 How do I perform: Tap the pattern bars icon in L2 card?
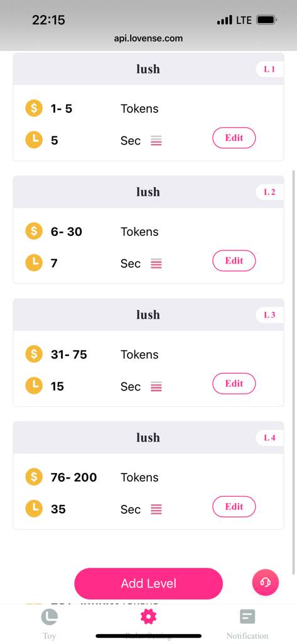pyautogui.click(x=156, y=264)
